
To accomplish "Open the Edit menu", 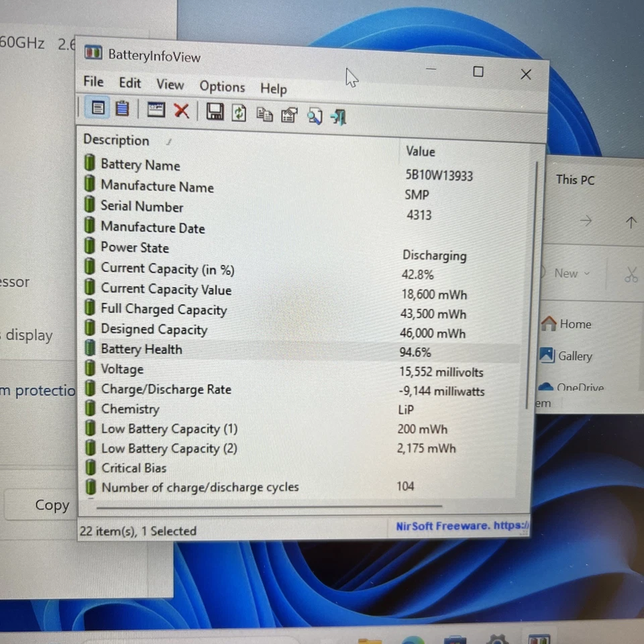I will point(129,83).
